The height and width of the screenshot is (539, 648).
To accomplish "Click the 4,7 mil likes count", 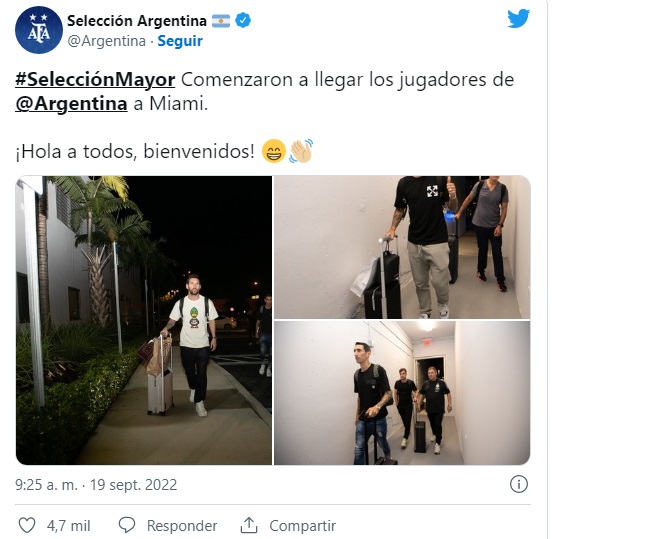I will (69, 526).
